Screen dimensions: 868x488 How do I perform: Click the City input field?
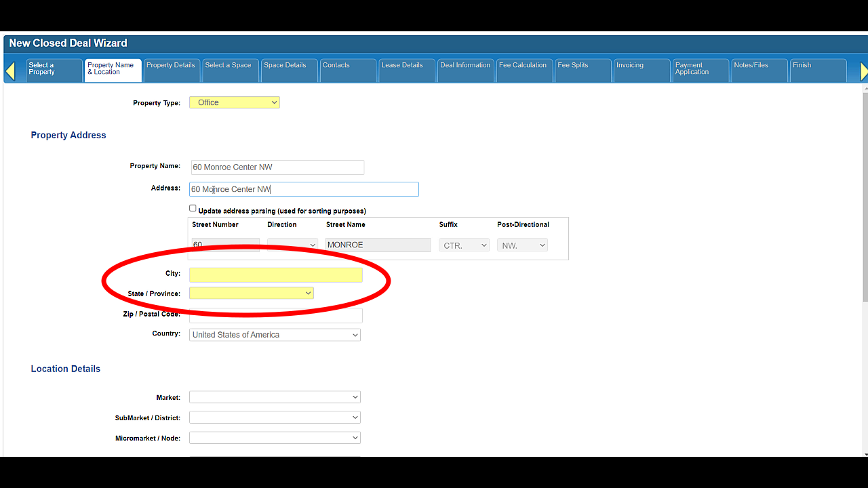coord(276,274)
